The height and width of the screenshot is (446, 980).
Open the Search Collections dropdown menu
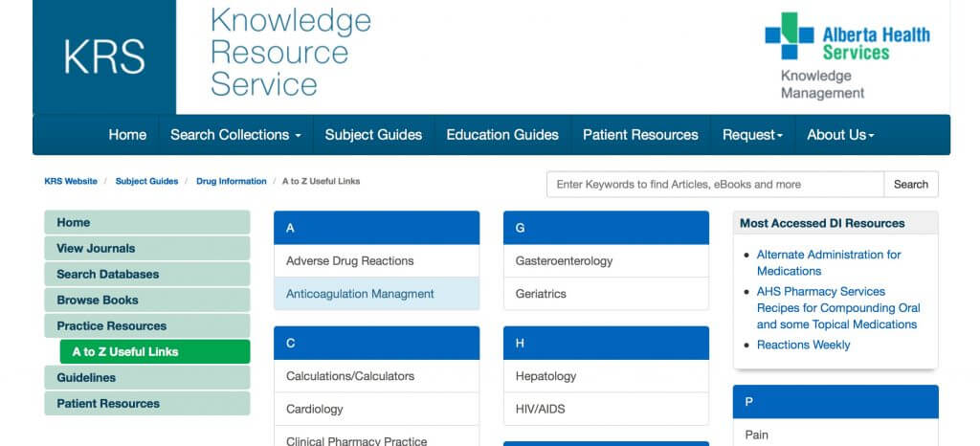pyautogui.click(x=235, y=135)
